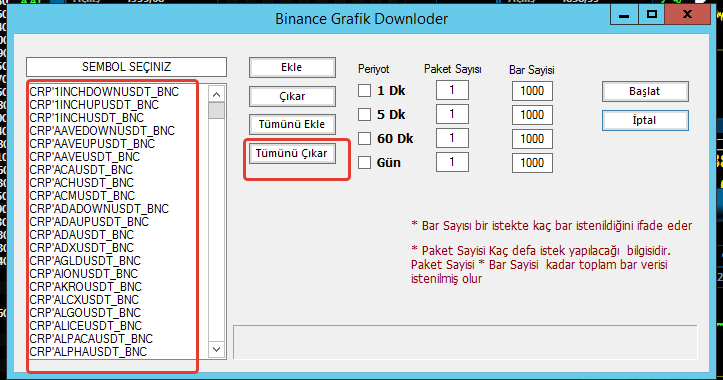723x380 pixels.
Task: Focus Bar Sayısı field for 5 Dk
Action: coord(532,115)
